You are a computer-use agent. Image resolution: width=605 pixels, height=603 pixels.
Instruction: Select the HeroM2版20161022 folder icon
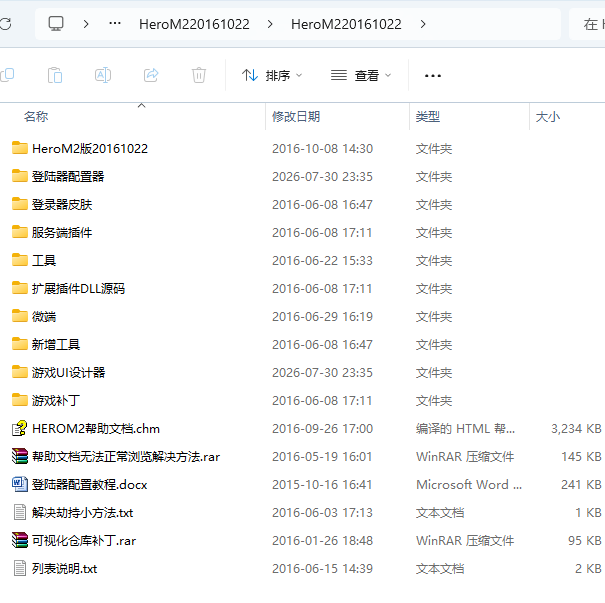point(20,148)
